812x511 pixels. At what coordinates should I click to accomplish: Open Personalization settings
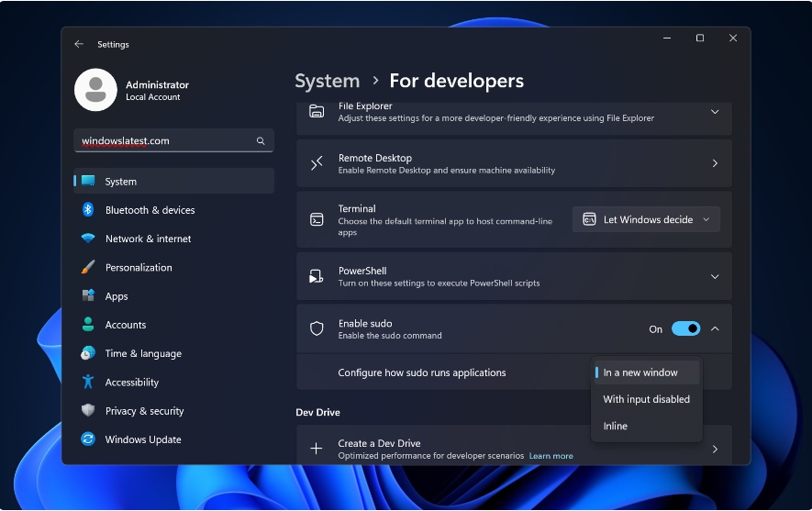click(x=174, y=268)
